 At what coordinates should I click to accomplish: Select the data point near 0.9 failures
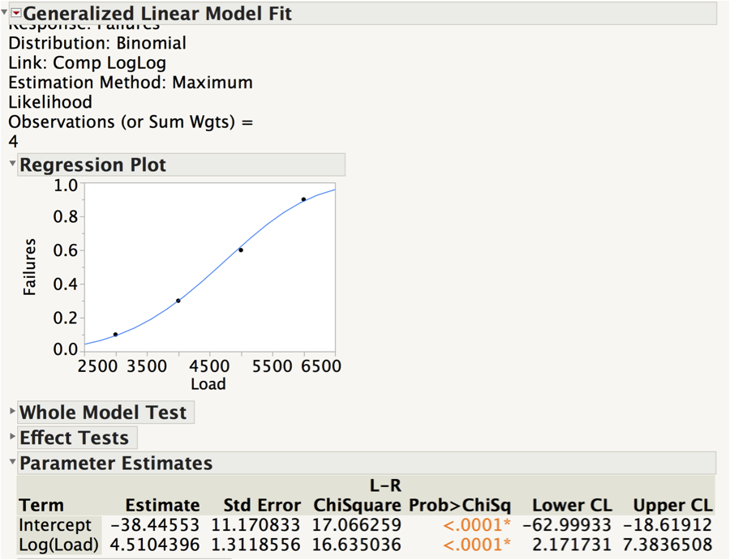click(x=303, y=199)
